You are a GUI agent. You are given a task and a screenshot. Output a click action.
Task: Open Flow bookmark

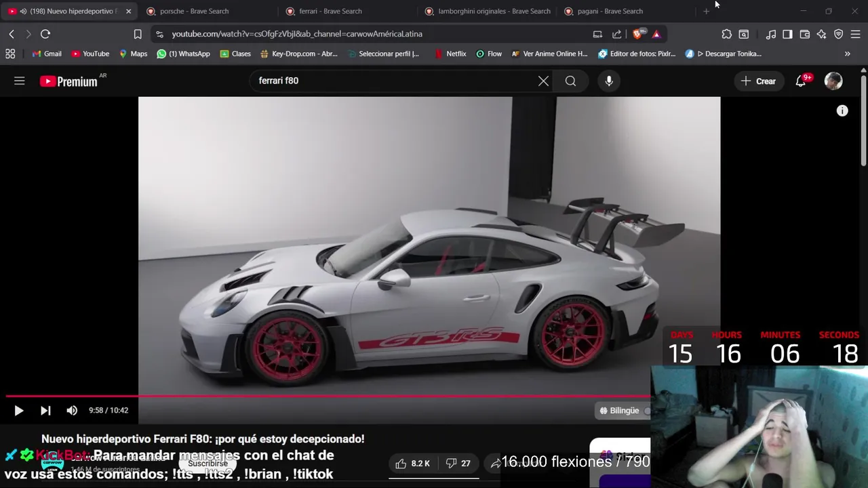pyautogui.click(x=489, y=54)
